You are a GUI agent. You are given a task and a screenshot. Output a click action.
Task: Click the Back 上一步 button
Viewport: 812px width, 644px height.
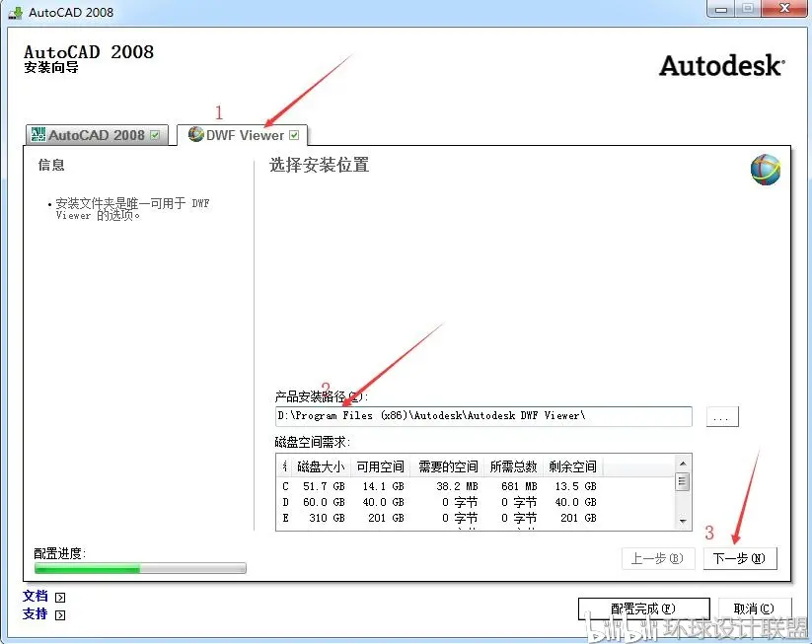tap(658, 558)
